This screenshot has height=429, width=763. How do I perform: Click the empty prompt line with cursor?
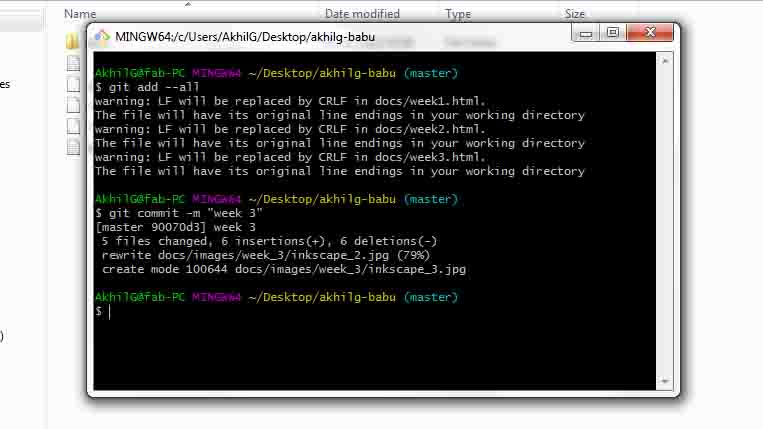point(103,311)
